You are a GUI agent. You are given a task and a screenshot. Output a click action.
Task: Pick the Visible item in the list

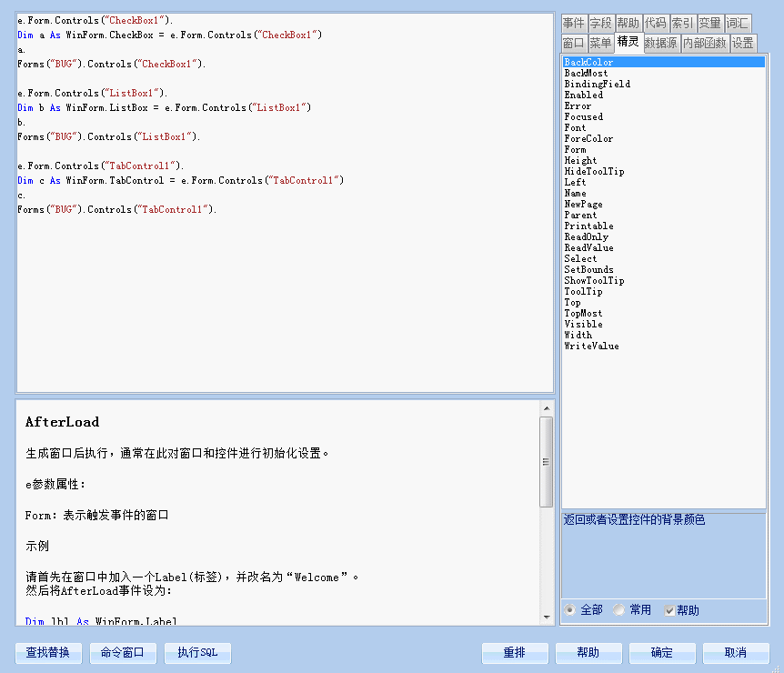coord(583,324)
